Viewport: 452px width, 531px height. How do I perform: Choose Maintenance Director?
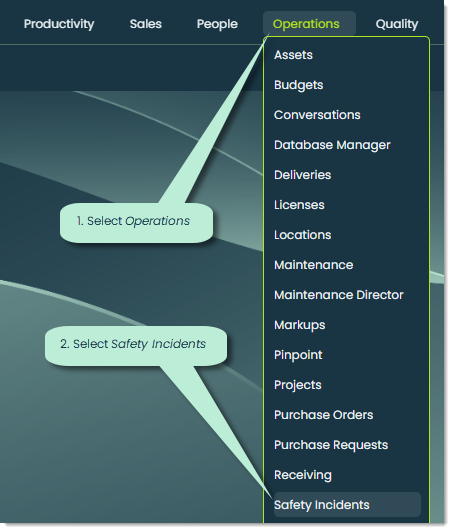pyautogui.click(x=339, y=295)
